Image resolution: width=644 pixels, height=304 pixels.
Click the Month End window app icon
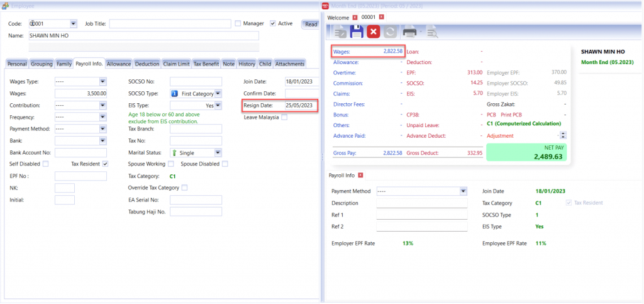(325, 6)
